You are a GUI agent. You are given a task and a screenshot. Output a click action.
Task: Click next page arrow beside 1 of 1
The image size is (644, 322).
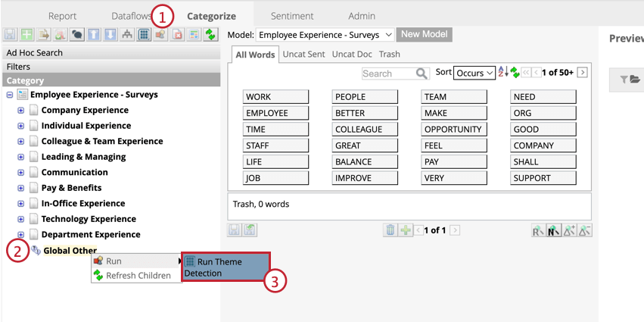tap(455, 230)
